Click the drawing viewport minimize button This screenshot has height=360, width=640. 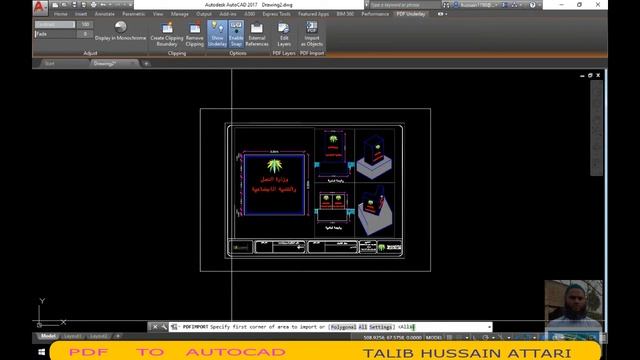point(582,76)
